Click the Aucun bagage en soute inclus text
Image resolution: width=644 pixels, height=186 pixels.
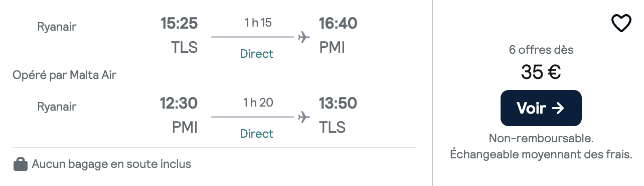tap(111, 164)
